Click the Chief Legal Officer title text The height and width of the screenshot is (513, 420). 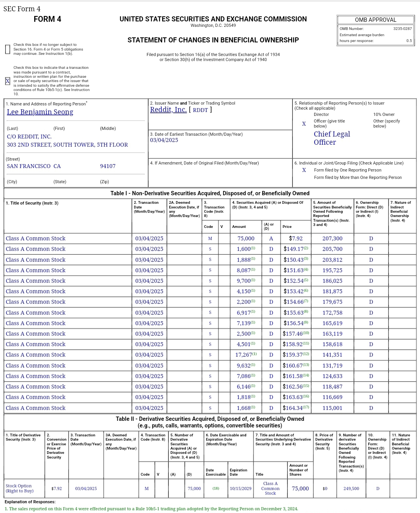coord(332,138)
